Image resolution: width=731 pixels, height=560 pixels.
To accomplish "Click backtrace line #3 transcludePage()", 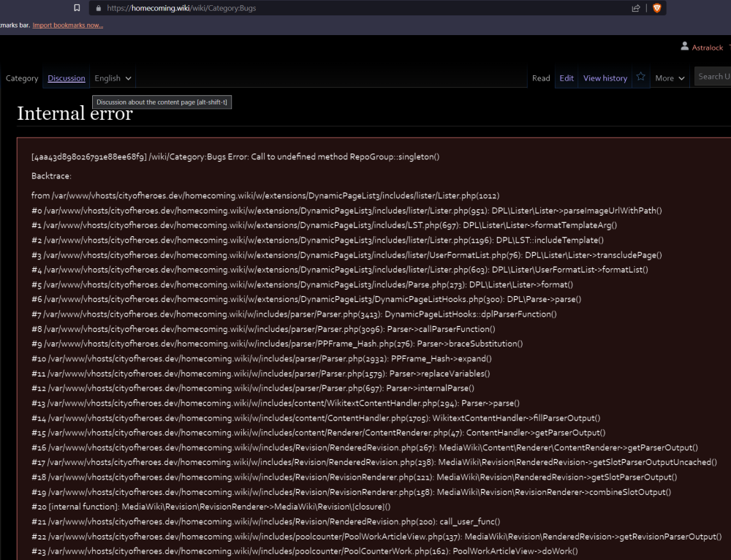I will coord(346,255).
